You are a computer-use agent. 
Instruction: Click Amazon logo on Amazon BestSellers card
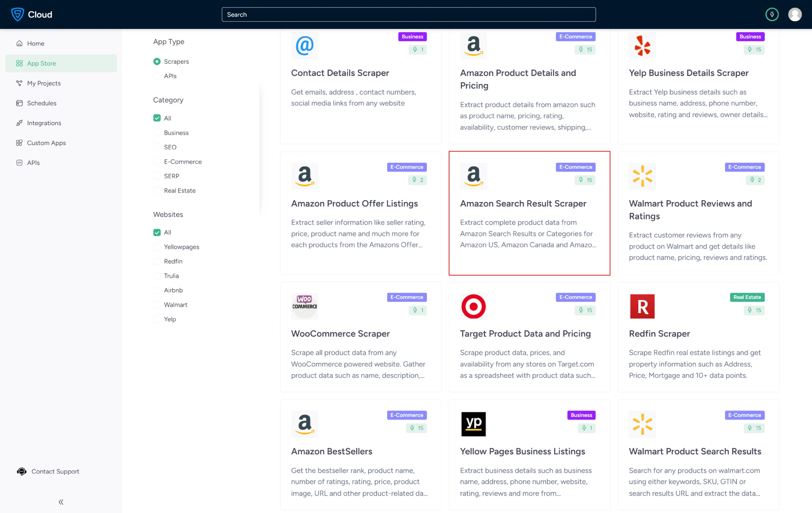pyautogui.click(x=304, y=424)
